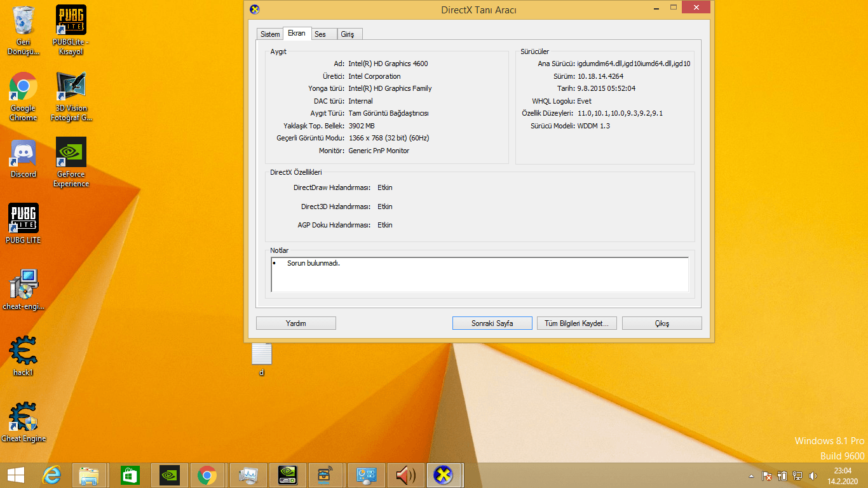The width and height of the screenshot is (868, 488).
Task: Click the AGP Doku Hızlandırması Etkin value
Action: coord(385,225)
